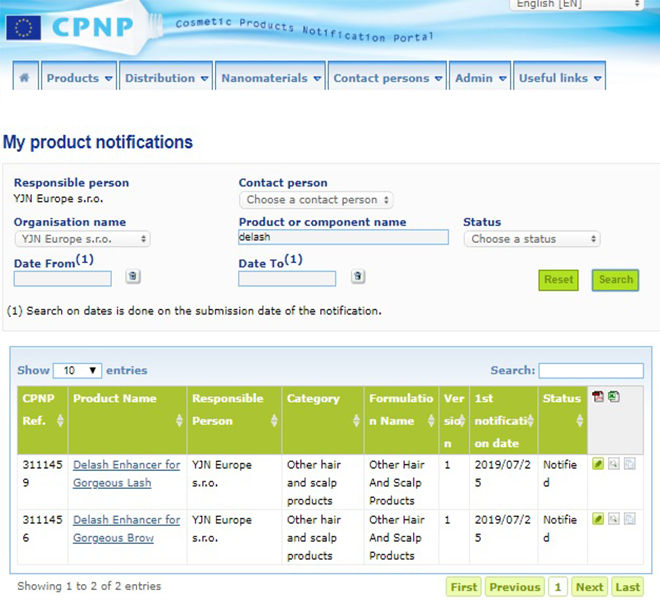Copy the Gorgeous Brow notification
Image resolution: width=660 pixels, height=600 pixels.
(x=629, y=519)
